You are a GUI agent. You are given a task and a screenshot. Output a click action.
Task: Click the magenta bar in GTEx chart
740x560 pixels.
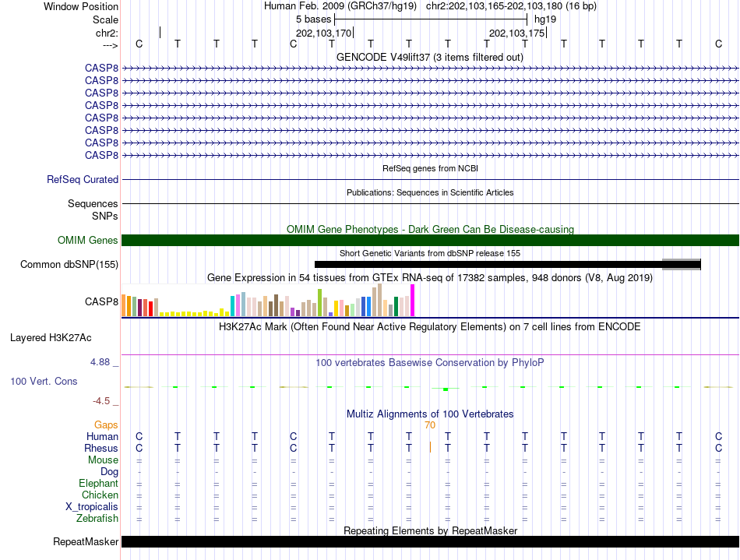(x=413, y=300)
